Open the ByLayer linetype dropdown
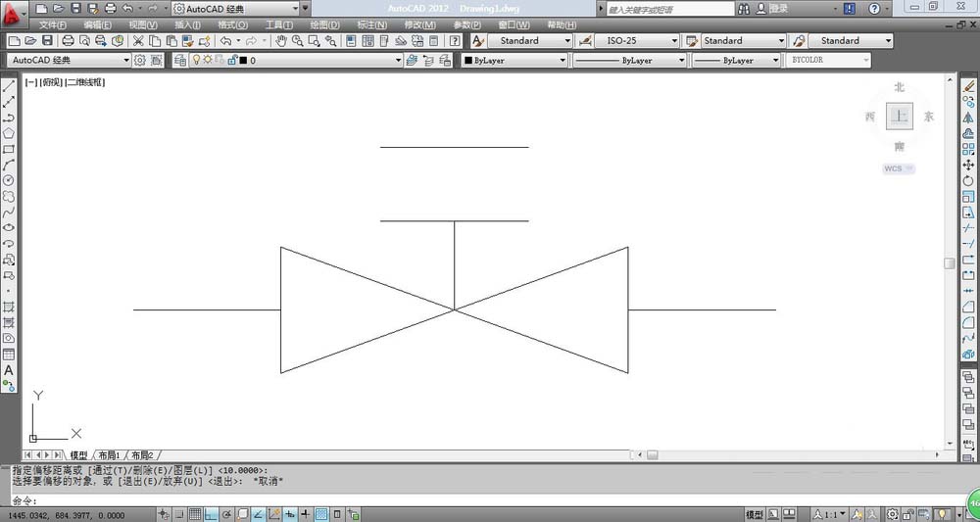This screenshot has height=522, width=980. click(630, 60)
